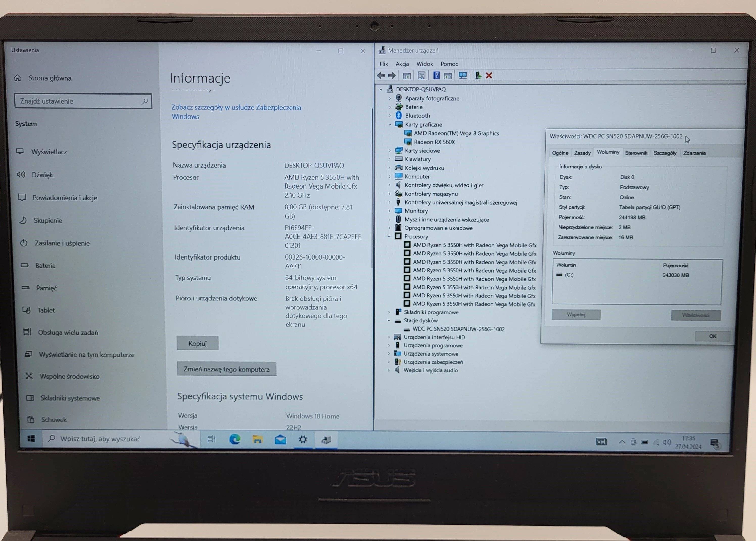Click the volume speaker tray icon
756x541 pixels.
666,442
